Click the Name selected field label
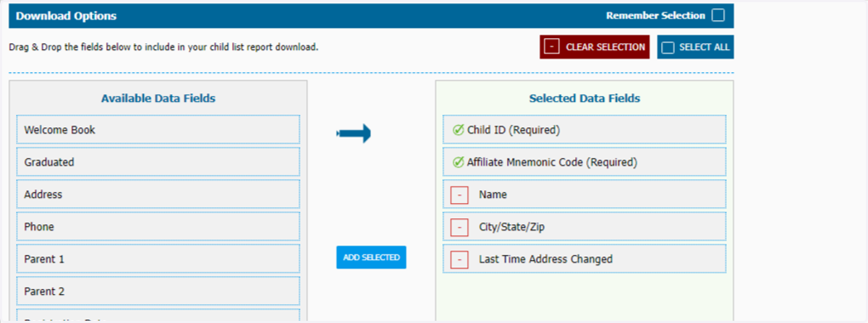Screen dimensions: 868x323 tap(493, 195)
